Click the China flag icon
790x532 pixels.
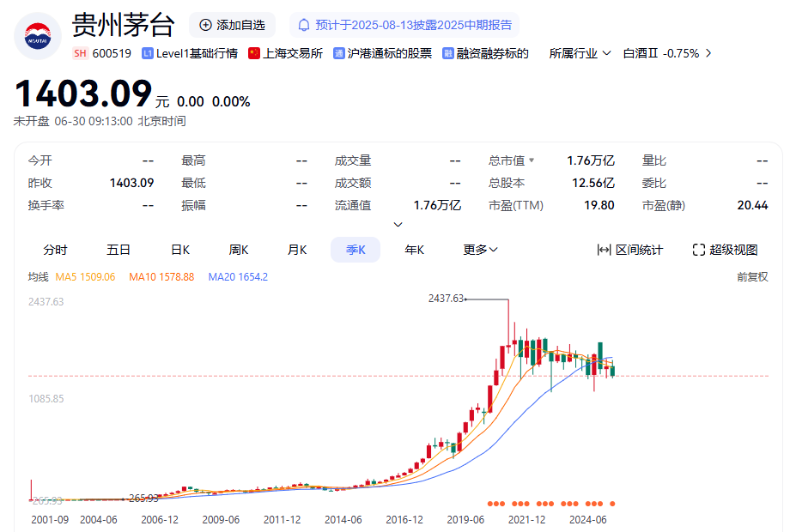point(254,53)
